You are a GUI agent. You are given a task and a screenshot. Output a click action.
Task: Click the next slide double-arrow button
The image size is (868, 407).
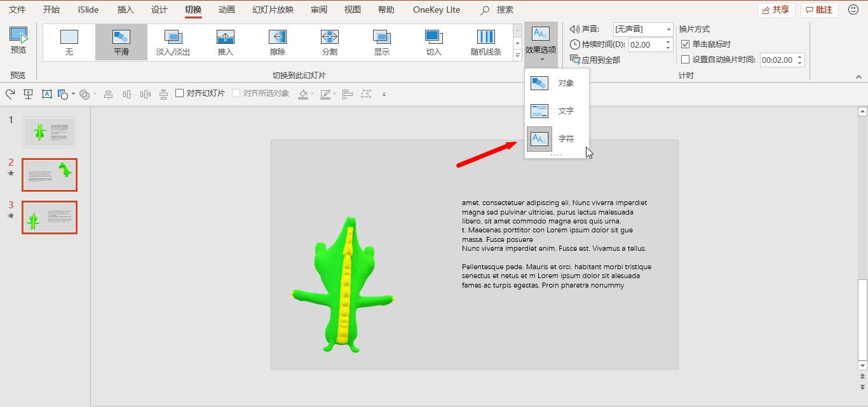(862, 386)
